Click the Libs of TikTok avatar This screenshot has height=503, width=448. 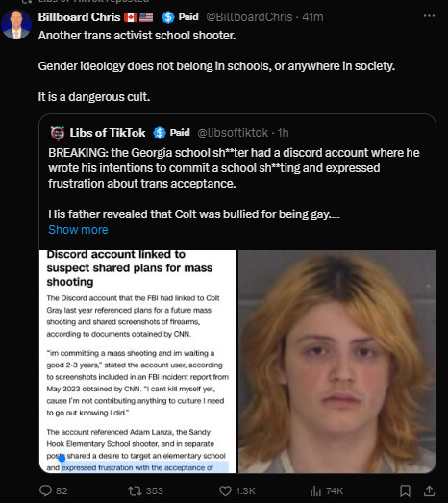coord(58,133)
